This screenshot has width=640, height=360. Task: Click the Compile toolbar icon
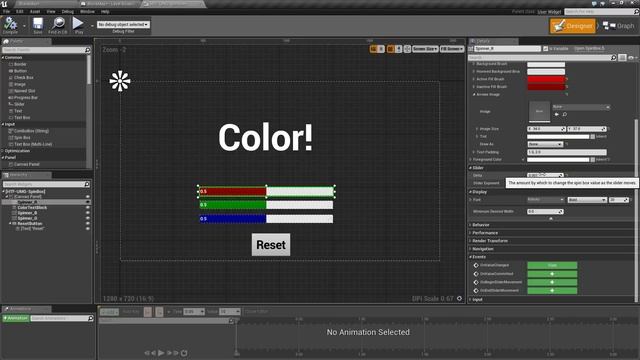[x=10, y=25]
